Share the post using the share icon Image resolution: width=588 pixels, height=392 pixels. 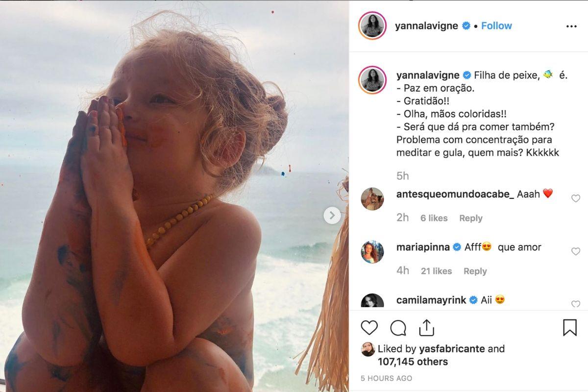point(426,327)
